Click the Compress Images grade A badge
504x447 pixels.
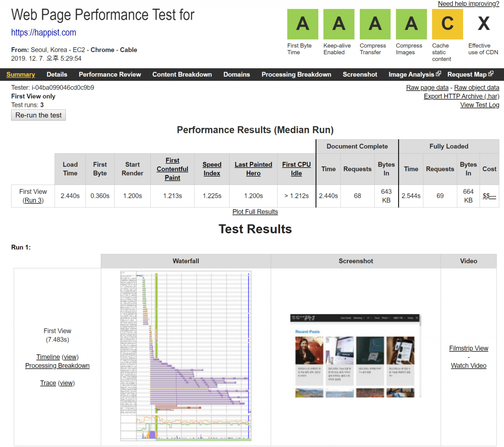coord(411,24)
